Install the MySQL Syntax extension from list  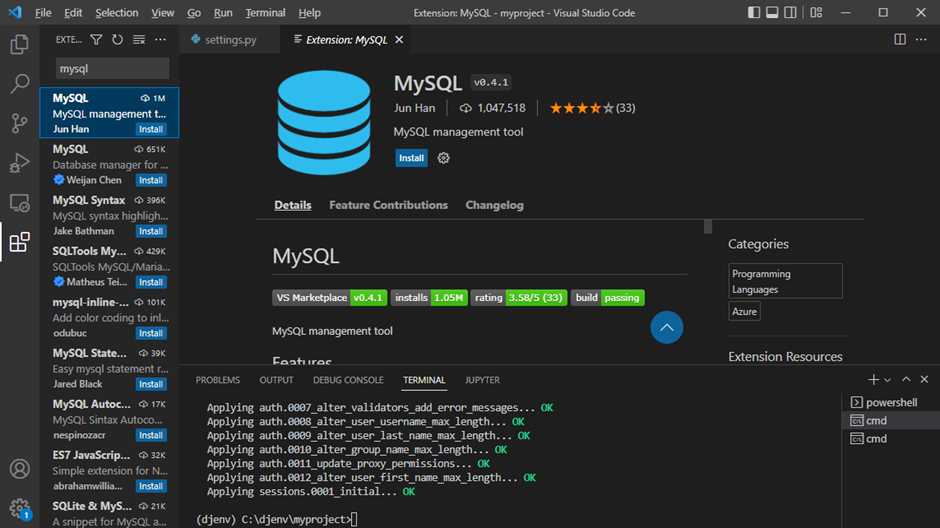[151, 231]
